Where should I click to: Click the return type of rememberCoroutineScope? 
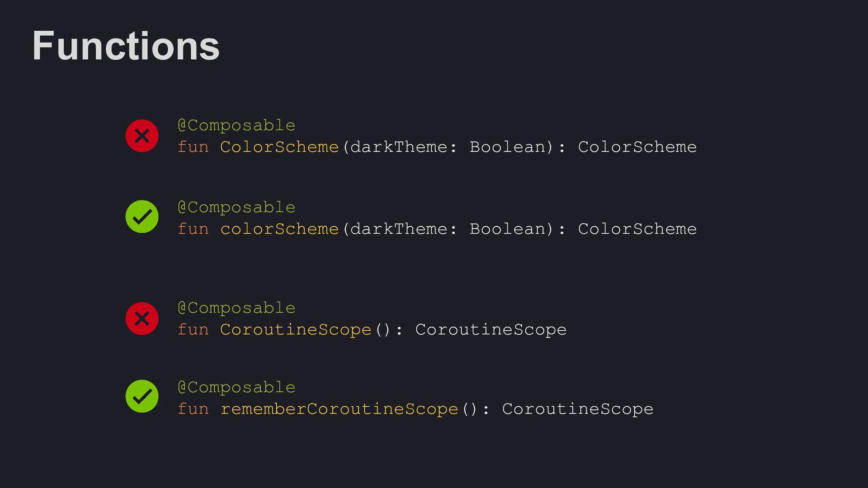pyautogui.click(x=577, y=409)
